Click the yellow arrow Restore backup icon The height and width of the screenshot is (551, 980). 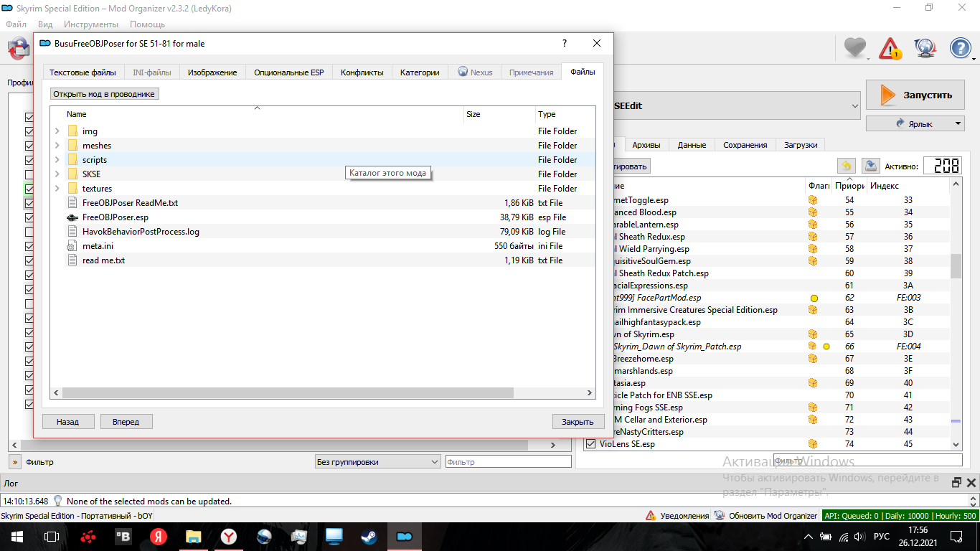pyautogui.click(x=847, y=166)
